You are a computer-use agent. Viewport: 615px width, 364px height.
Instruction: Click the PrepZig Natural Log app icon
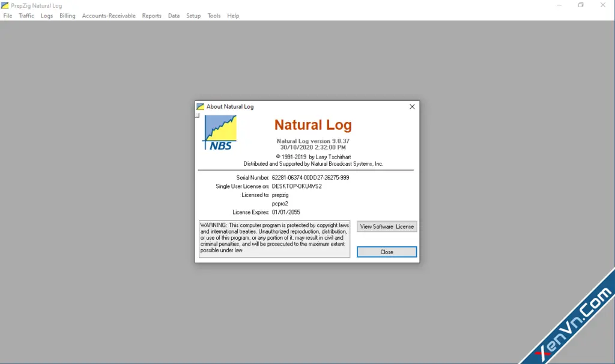(x=5, y=5)
